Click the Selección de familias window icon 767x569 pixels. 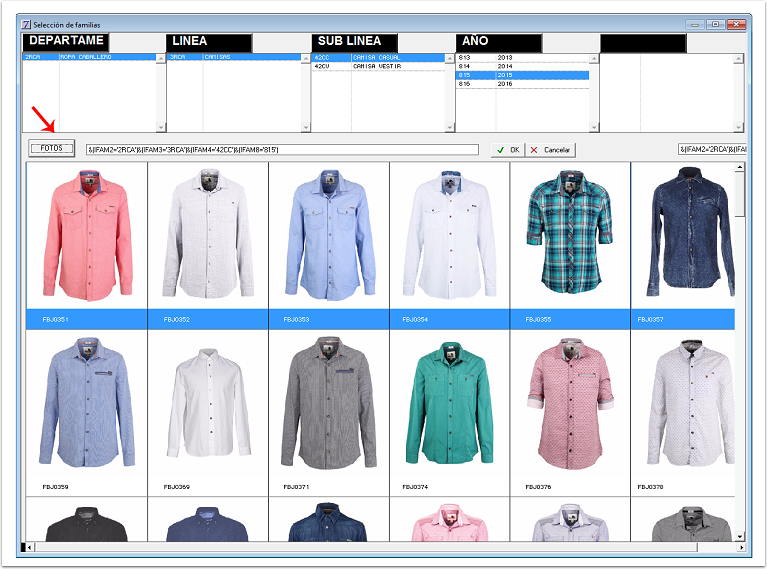pyautogui.click(x=26, y=24)
